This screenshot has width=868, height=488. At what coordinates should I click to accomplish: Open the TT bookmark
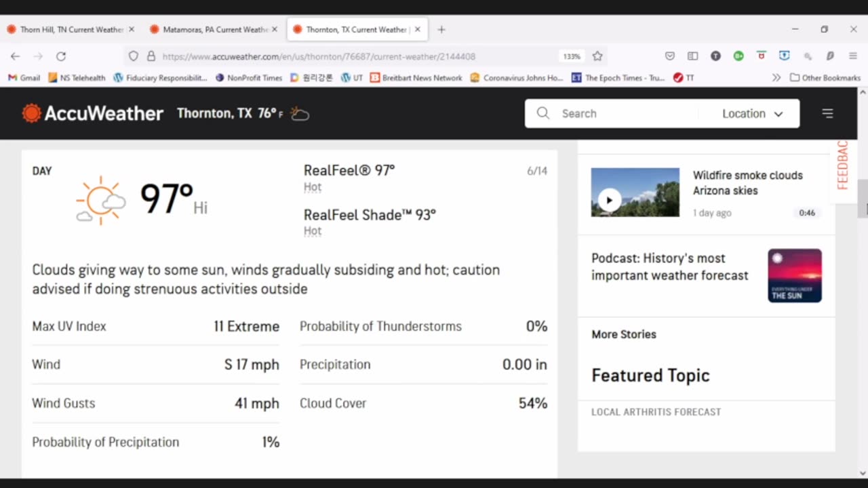tap(684, 78)
